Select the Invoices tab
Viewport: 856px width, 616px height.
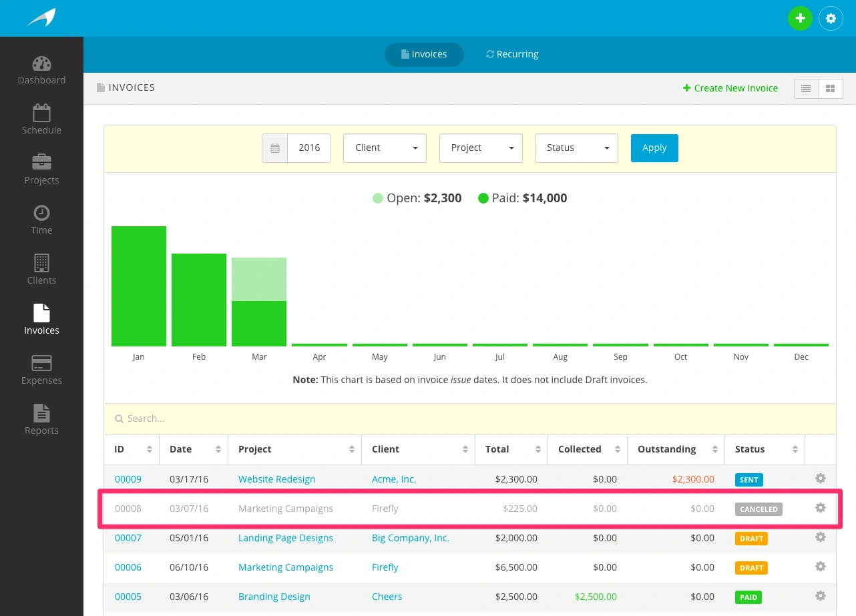pos(424,54)
